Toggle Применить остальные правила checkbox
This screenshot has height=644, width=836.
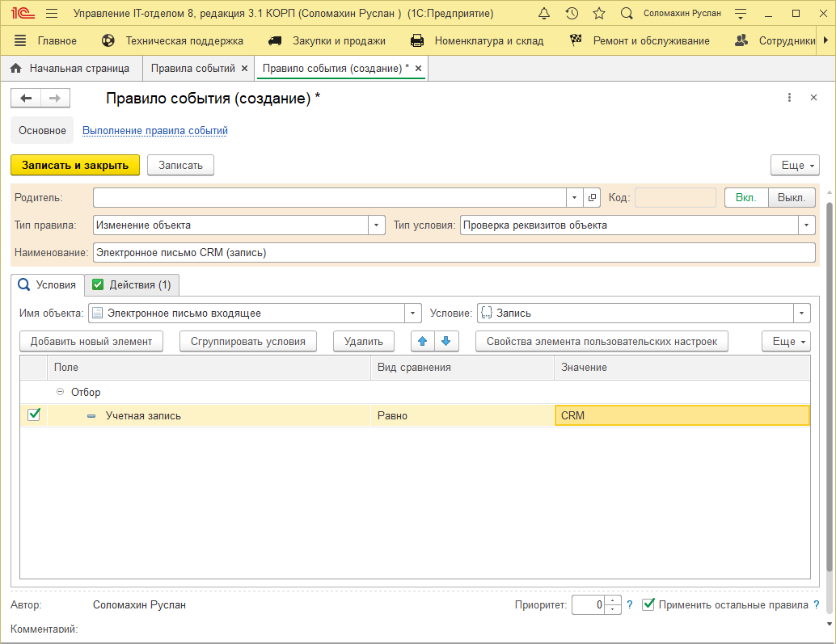(648, 604)
